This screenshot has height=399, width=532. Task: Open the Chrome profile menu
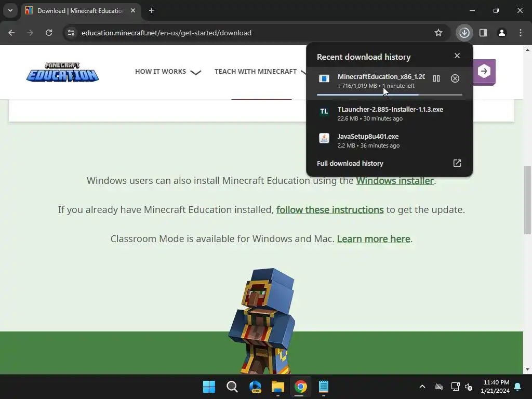(501, 33)
